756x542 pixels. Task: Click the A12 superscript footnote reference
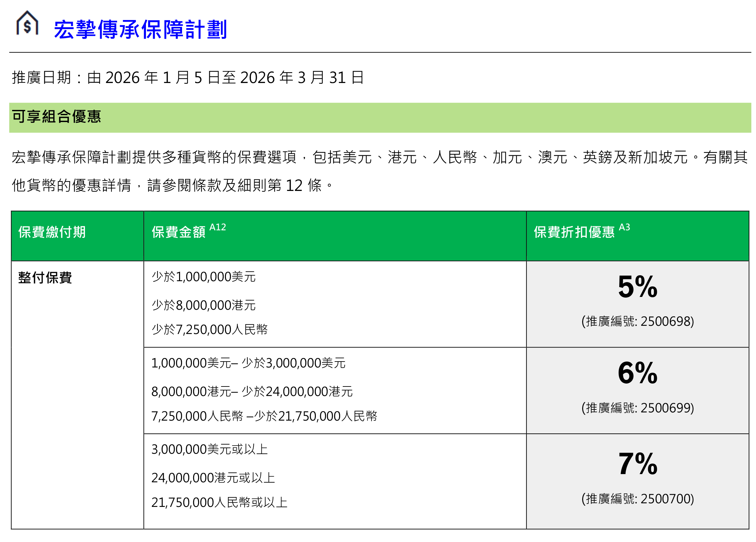(218, 227)
